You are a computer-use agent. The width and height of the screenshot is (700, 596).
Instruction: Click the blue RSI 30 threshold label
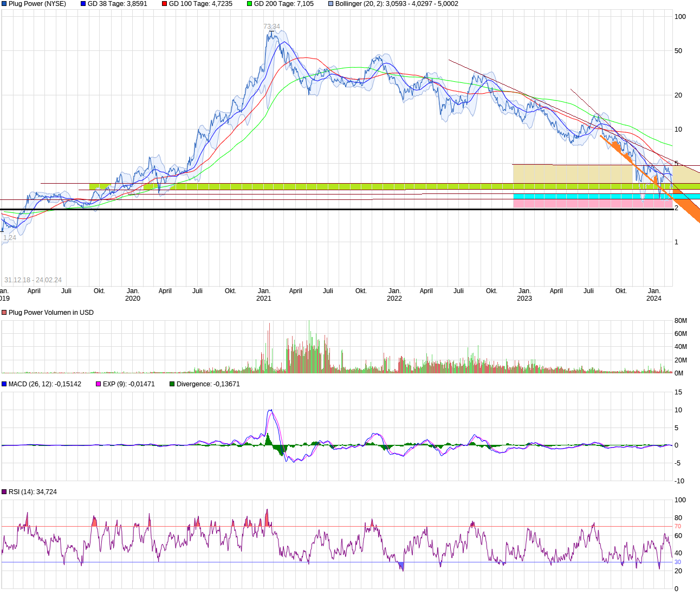(678, 562)
